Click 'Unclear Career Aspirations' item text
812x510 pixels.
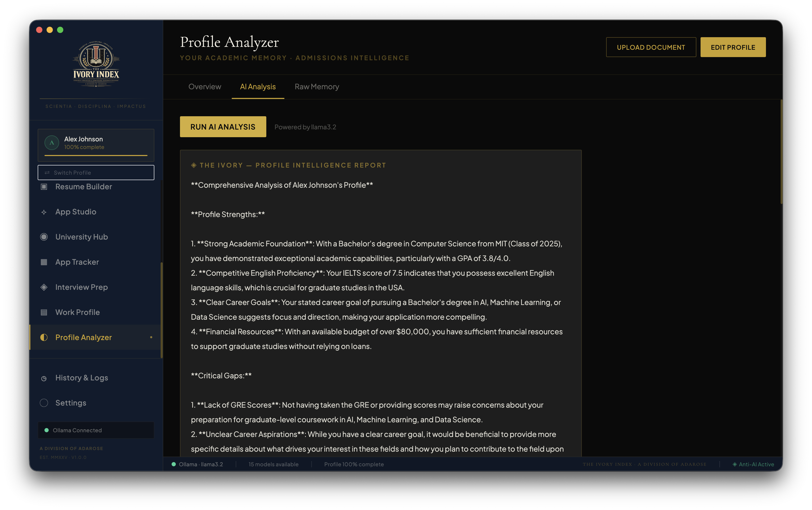251,434
